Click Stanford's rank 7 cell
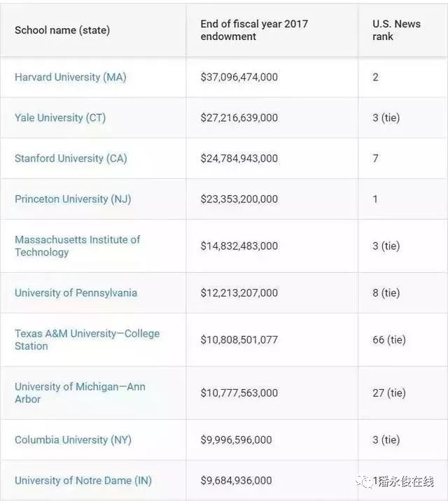The width and height of the screenshot is (448, 501). (375, 158)
